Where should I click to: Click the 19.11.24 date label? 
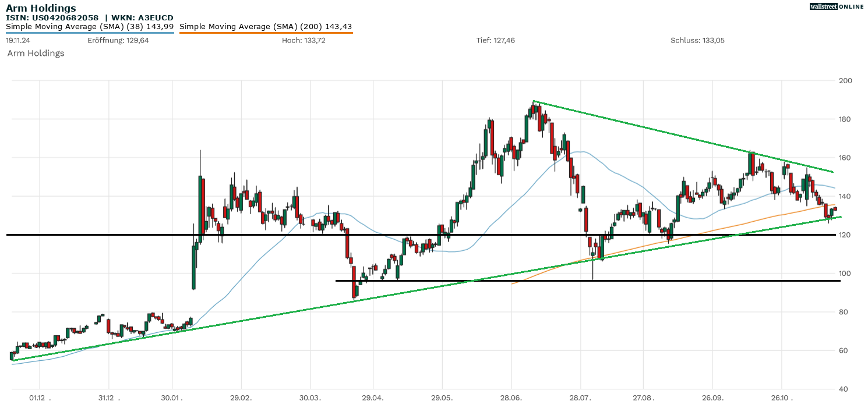pyautogui.click(x=19, y=40)
